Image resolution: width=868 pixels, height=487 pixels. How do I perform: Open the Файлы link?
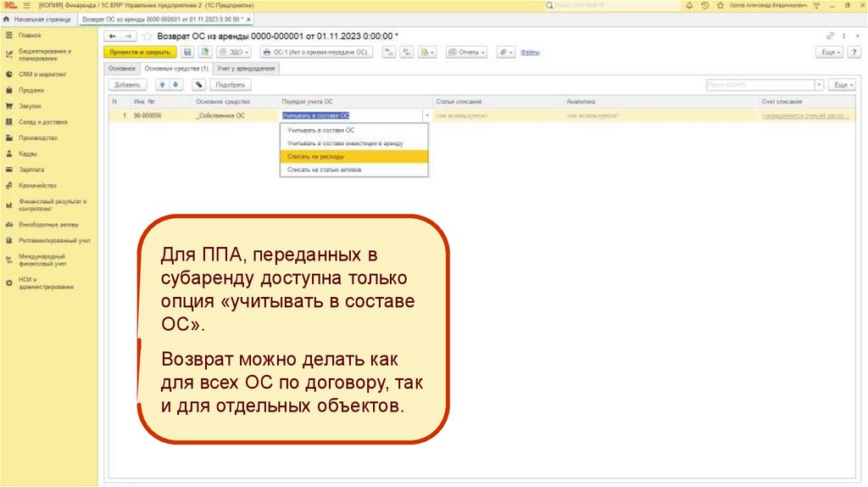(531, 52)
